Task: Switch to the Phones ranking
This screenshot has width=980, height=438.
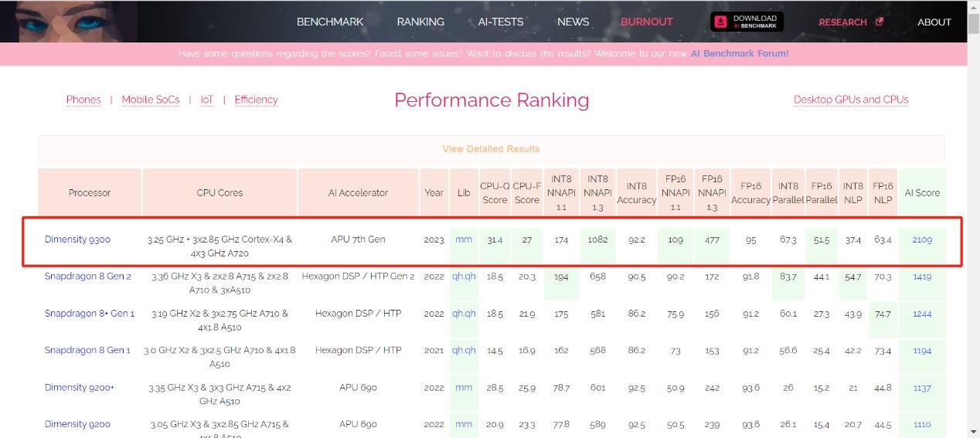Action: tap(83, 100)
